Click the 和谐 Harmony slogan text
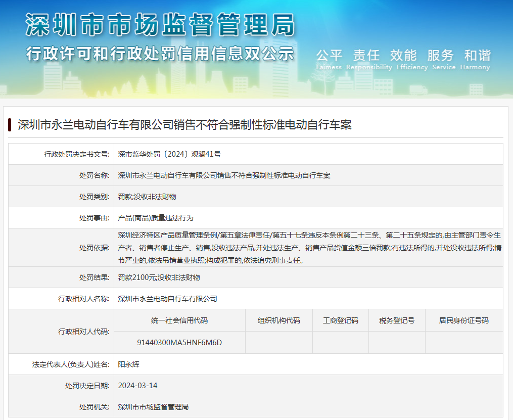The height and width of the screenshot is (420, 513). 477,60
